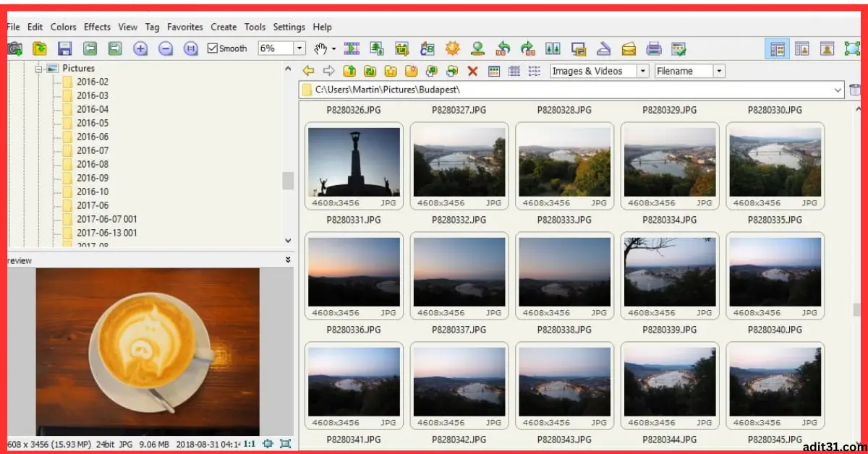Open the Effects menu

(97, 27)
